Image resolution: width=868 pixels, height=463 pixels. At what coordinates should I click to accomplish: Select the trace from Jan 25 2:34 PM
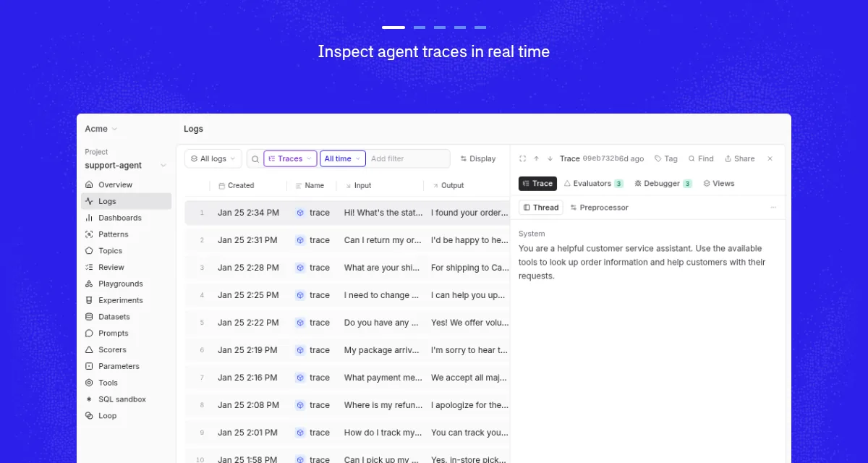click(347, 213)
